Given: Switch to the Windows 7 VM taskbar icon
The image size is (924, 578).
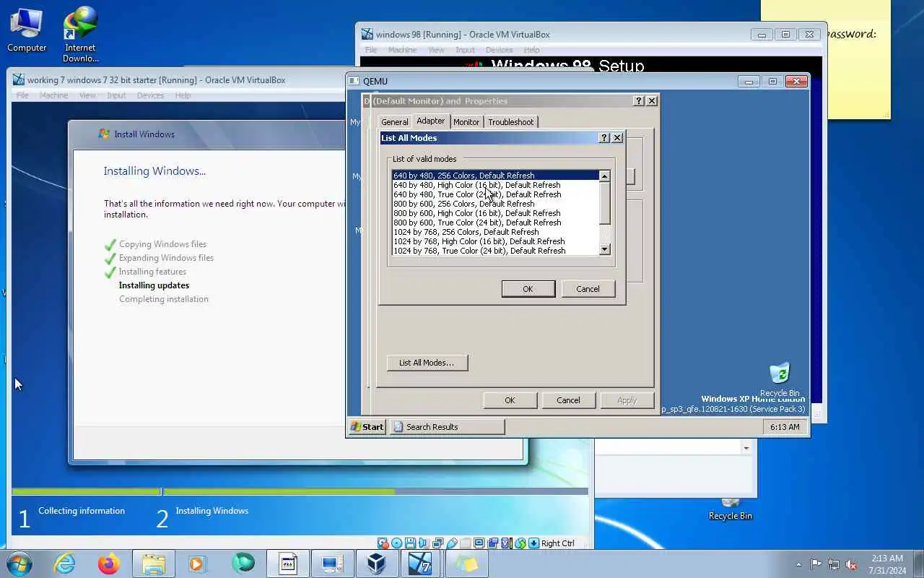Looking at the screenshot, I should 421,564.
